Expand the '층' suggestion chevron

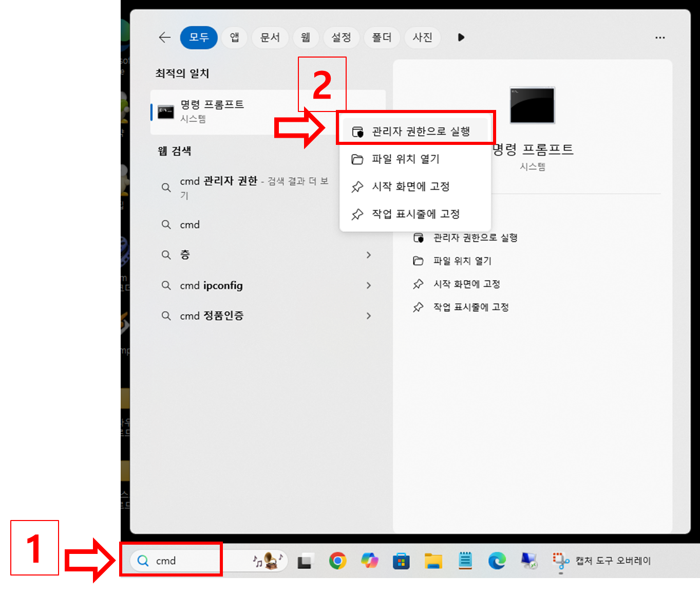369,255
